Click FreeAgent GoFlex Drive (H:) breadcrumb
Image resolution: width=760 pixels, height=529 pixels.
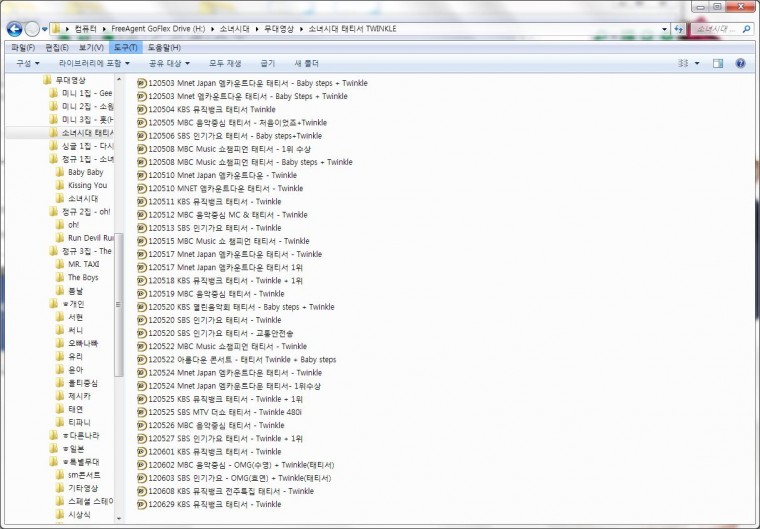pyautogui.click(x=158, y=29)
